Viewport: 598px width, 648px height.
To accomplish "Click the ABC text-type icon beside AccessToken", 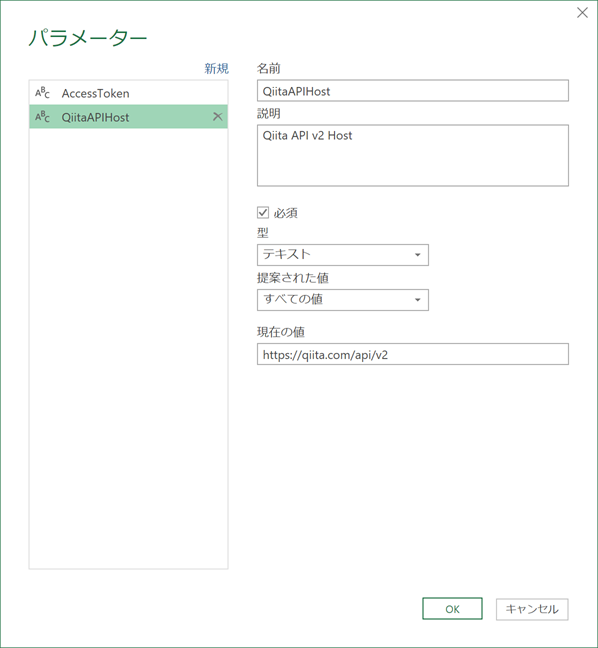I will click(42, 93).
